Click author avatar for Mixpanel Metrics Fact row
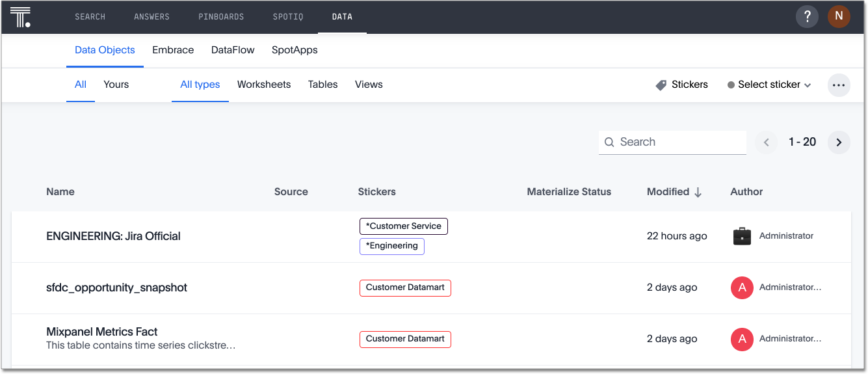Viewport: 868px width, 374px height. pos(742,339)
